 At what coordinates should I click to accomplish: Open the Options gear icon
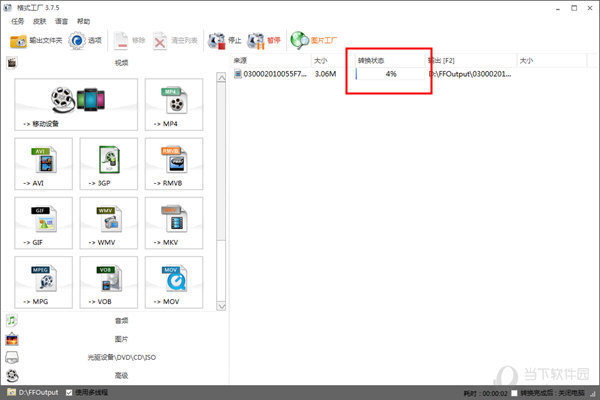click(77, 41)
